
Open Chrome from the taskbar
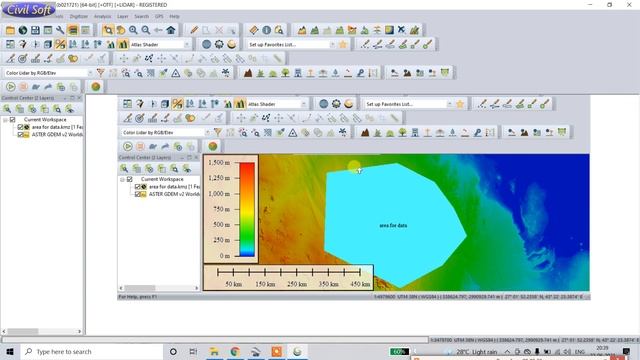235,351
